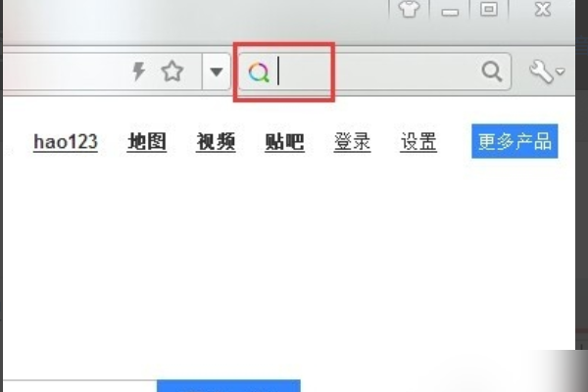
Task: Open the hao123 link
Action: (66, 142)
